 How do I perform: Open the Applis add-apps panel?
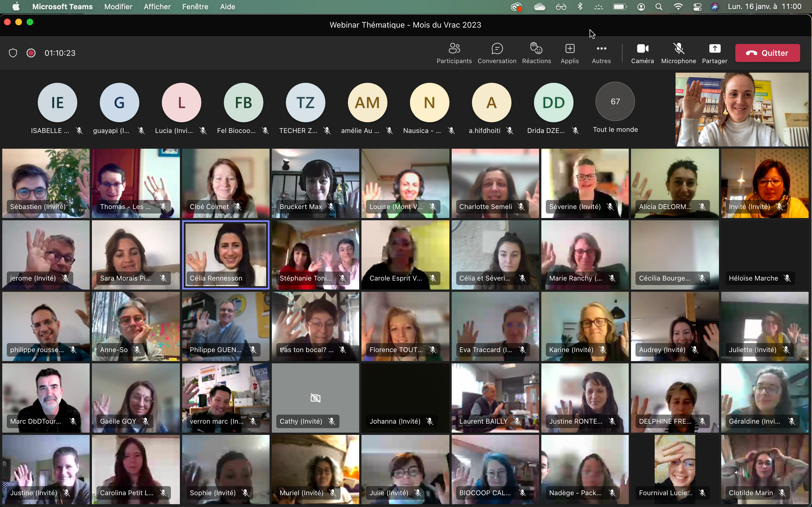tap(570, 53)
